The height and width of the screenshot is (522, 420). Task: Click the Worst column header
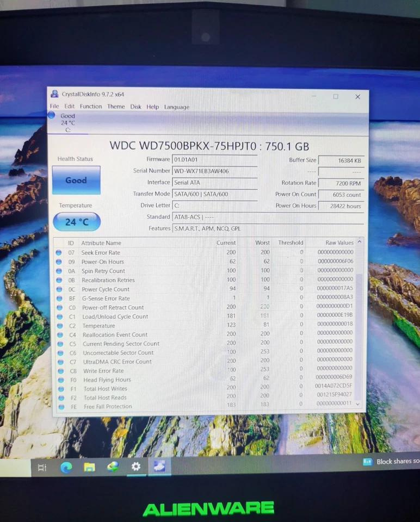[x=262, y=243]
